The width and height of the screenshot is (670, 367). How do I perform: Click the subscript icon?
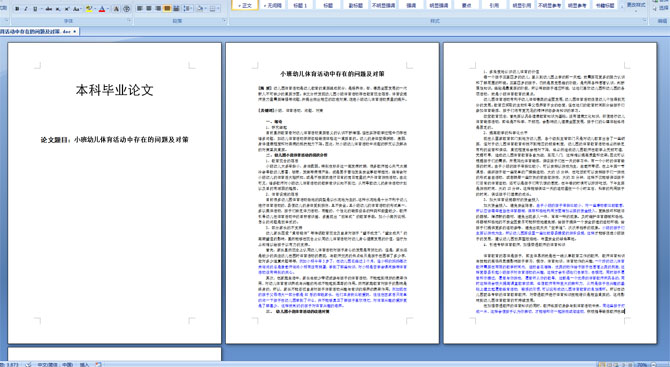coord(58,9)
